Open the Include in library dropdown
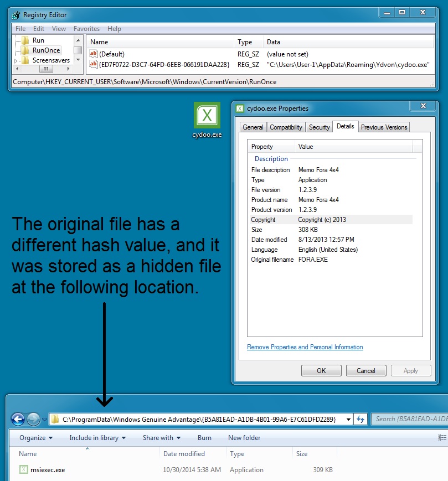 [97, 438]
